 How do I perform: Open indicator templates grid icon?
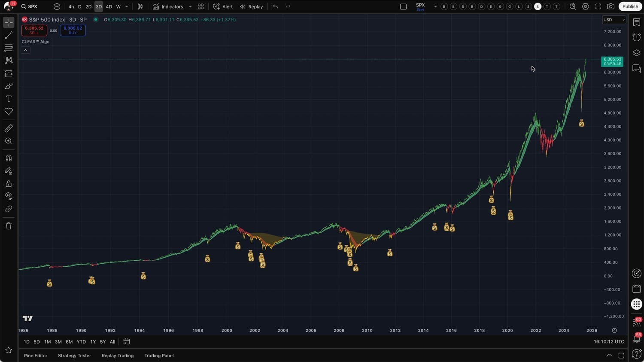click(200, 6)
